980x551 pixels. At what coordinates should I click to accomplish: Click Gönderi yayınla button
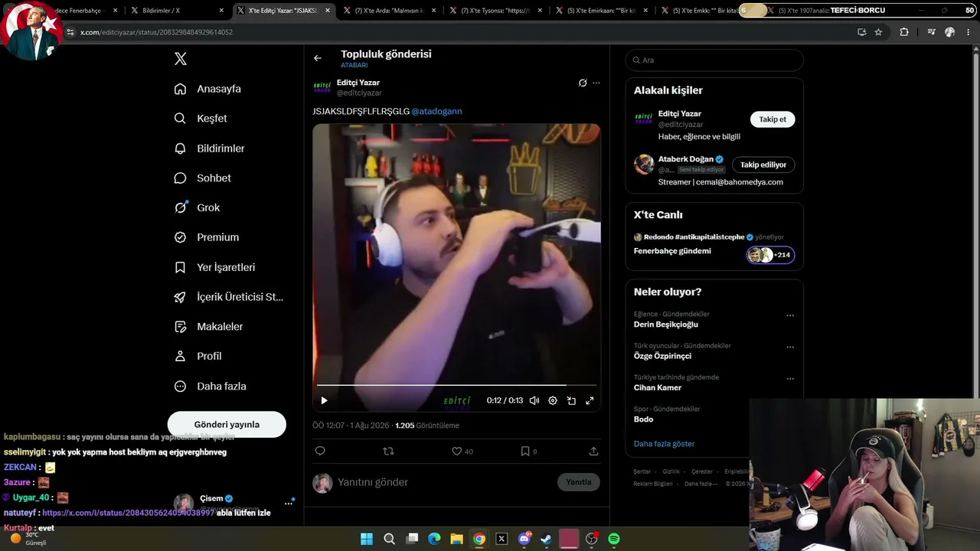click(227, 425)
